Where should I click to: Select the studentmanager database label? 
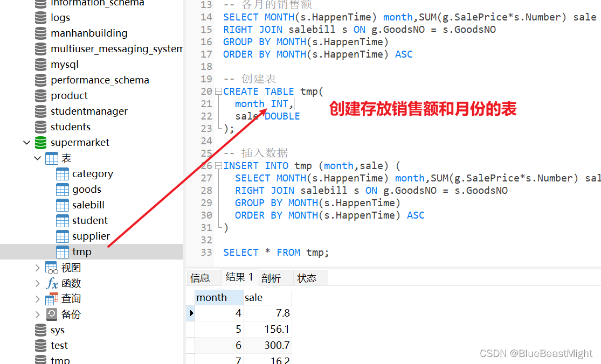89,111
